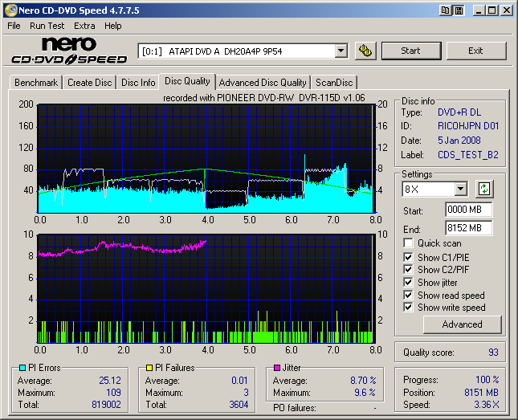Maximize the Nero CD-DVD Speed window
The image size is (518, 420).
pyautogui.click(x=492, y=10)
